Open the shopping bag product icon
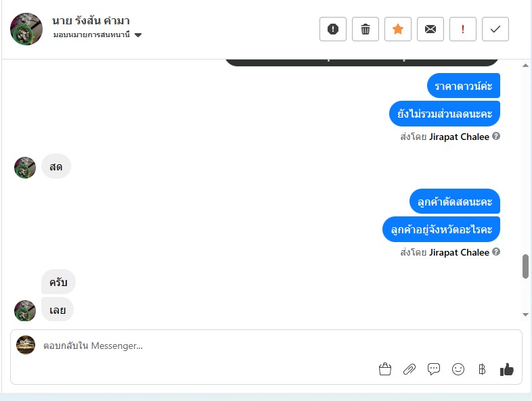 [x=385, y=369]
